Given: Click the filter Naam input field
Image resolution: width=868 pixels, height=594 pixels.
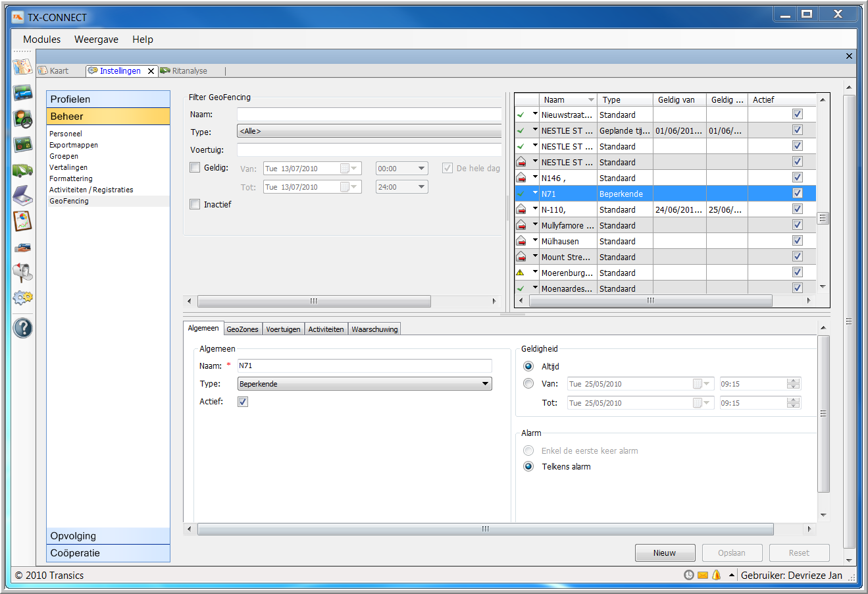Looking at the screenshot, I should 369,114.
